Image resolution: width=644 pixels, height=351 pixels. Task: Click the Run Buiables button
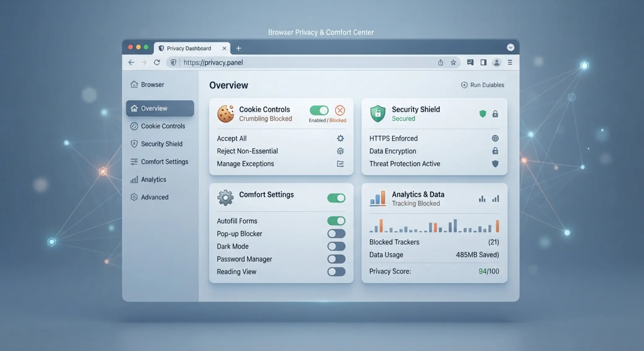[483, 85]
